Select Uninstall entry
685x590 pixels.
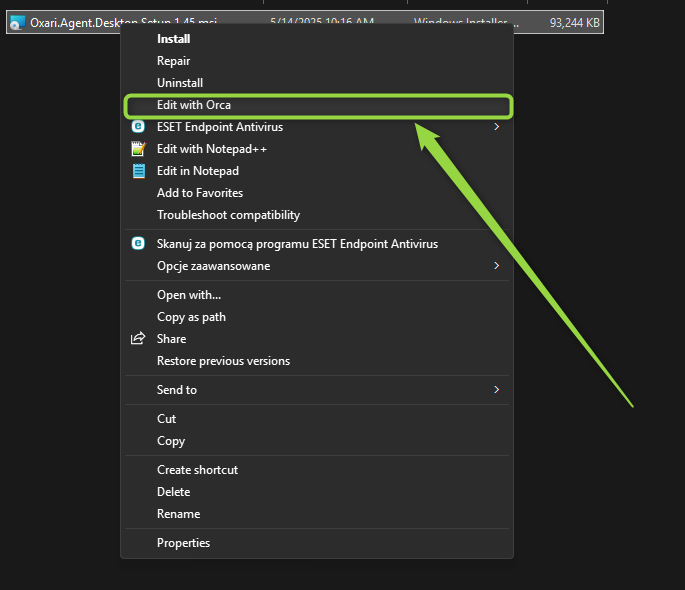coord(180,83)
